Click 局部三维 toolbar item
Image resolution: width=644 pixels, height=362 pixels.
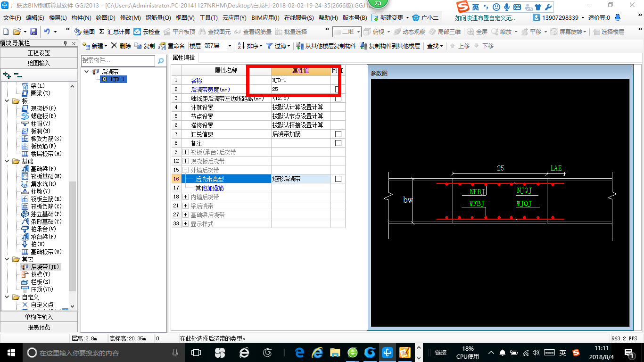[445, 32]
